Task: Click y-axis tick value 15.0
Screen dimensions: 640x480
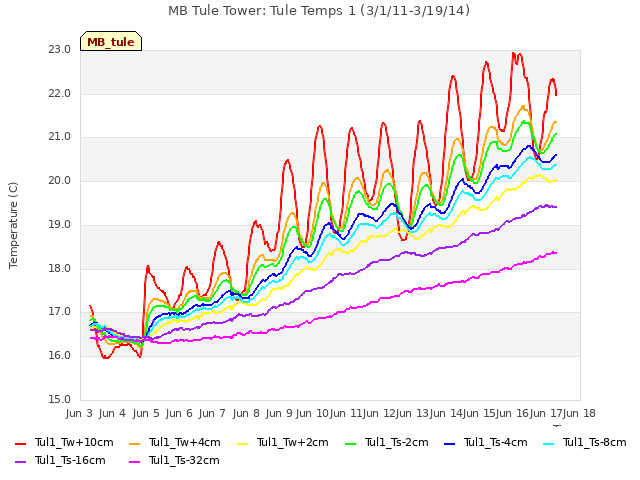Action: tap(60, 399)
